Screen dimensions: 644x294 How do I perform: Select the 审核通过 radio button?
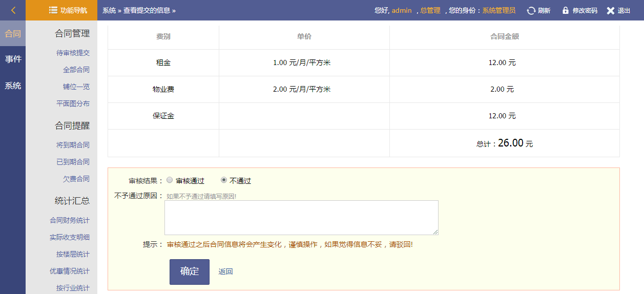170,180
